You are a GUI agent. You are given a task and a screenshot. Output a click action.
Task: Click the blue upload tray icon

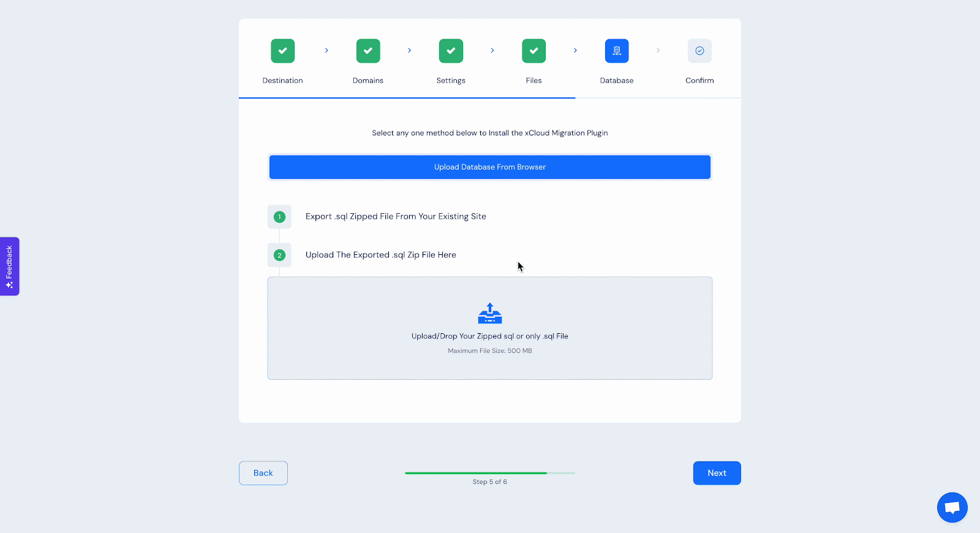[489, 313]
